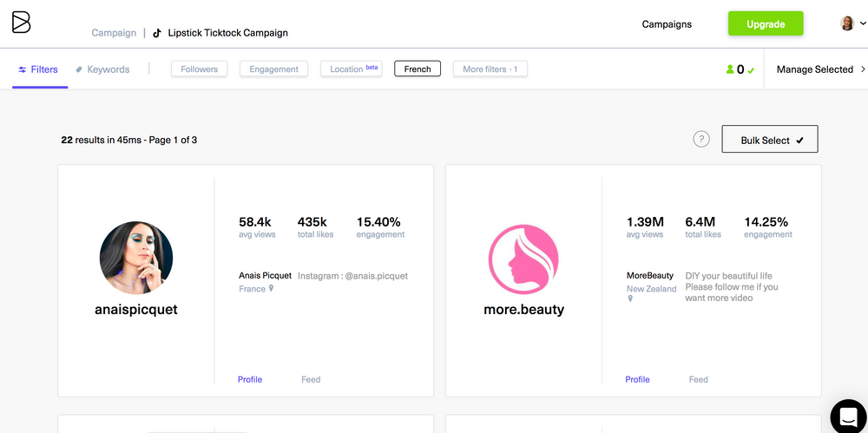
Task: Go to Campaigns page
Action: [667, 23]
